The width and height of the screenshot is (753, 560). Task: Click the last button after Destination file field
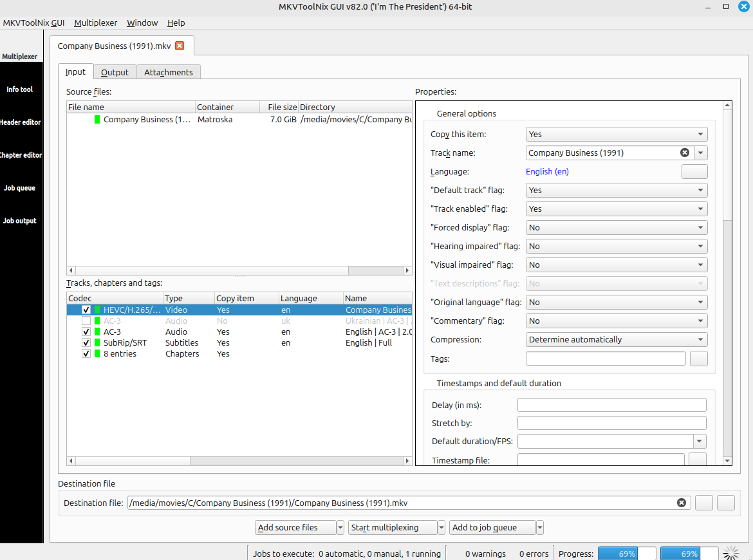(726, 503)
